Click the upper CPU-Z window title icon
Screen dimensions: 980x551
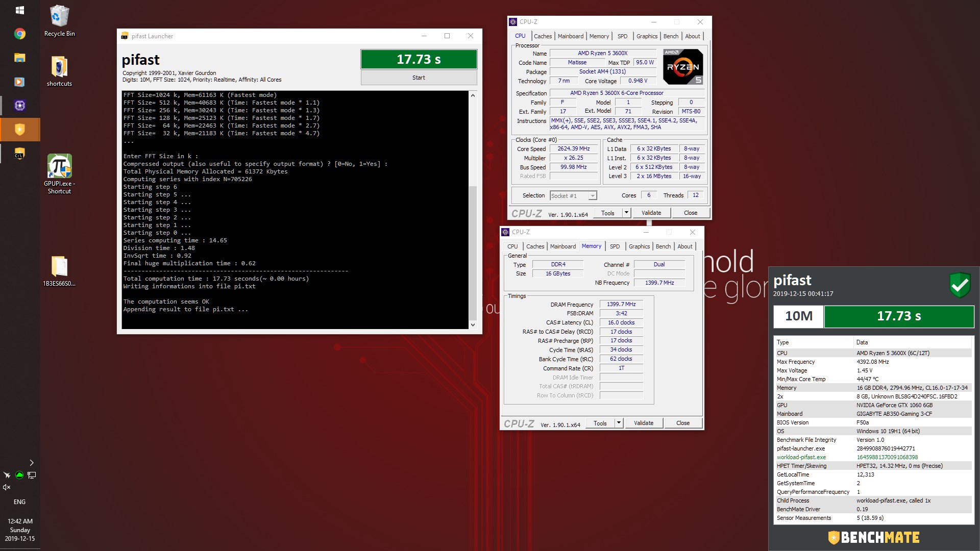513,22
